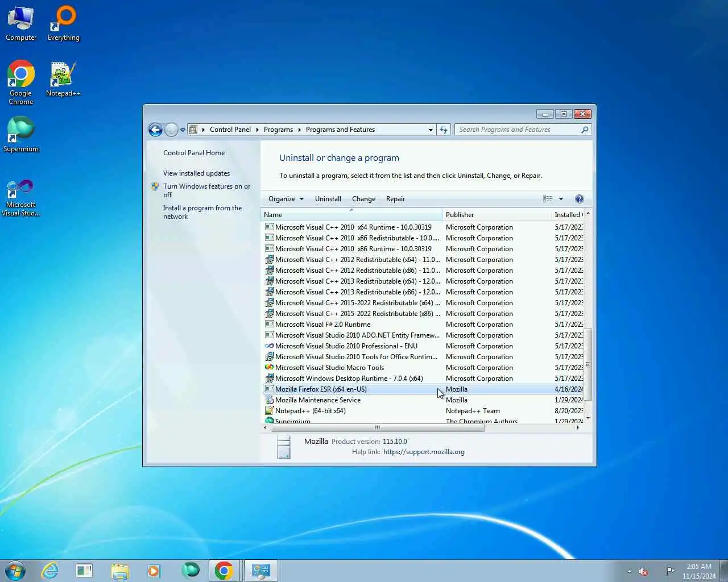Select Visual Studio 2010 ADO.NET Entity Framework entry
Image resolution: width=728 pixels, height=582 pixels.
coord(423,335)
